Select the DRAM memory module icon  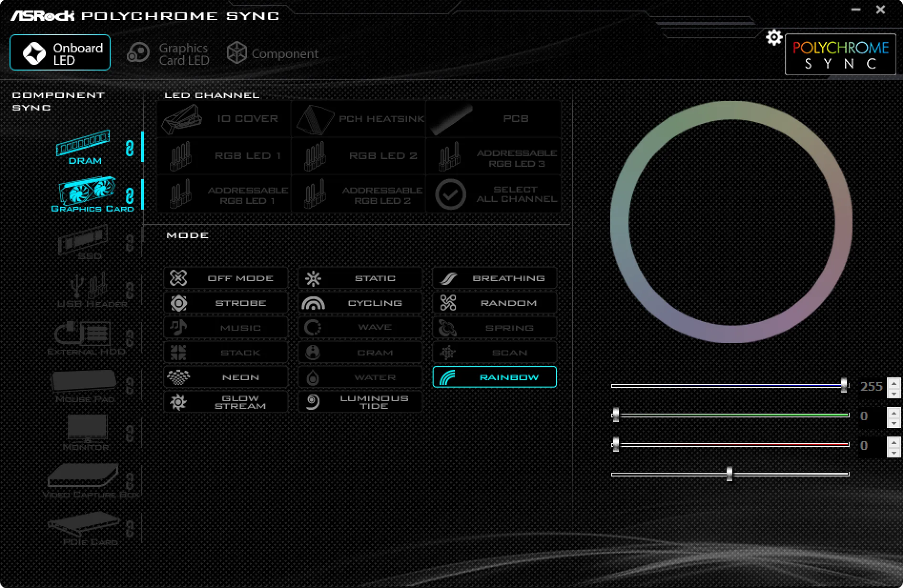pos(83,143)
